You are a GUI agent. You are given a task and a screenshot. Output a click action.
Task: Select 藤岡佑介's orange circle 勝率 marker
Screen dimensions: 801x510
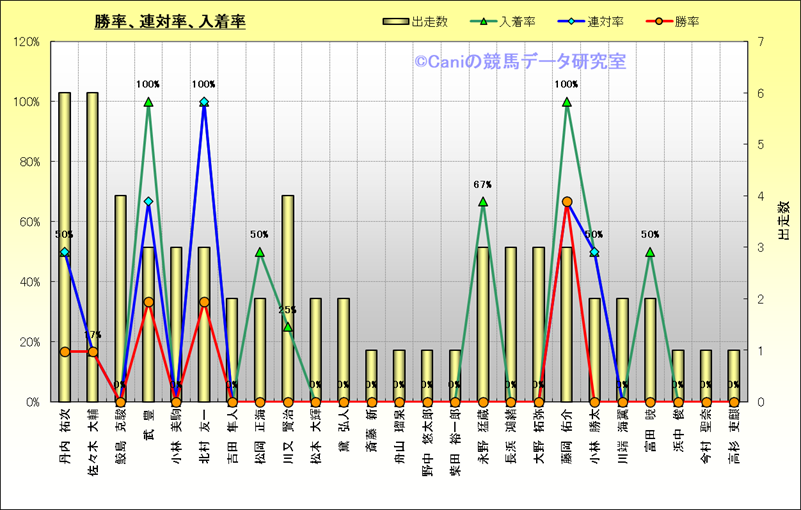click(x=567, y=202)
